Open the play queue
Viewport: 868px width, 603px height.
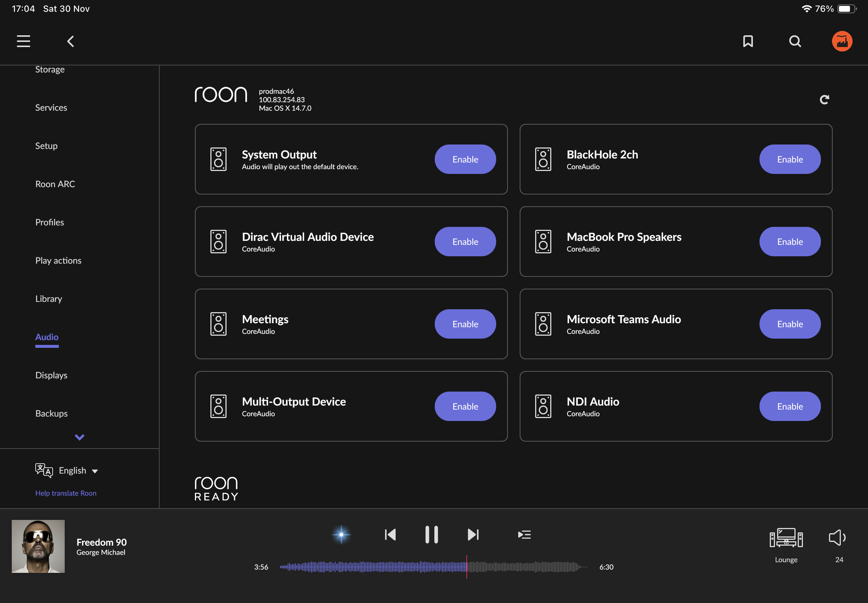coord(524,534)
